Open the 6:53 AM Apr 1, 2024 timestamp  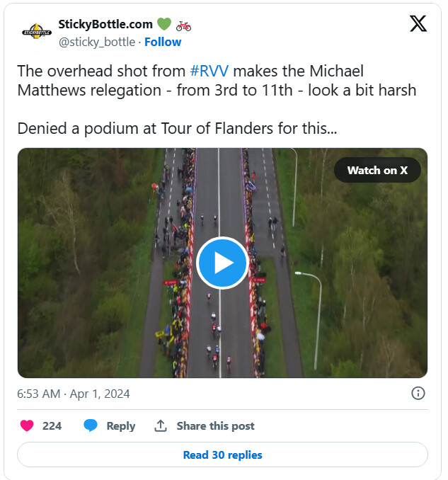[x=74, y=394]
